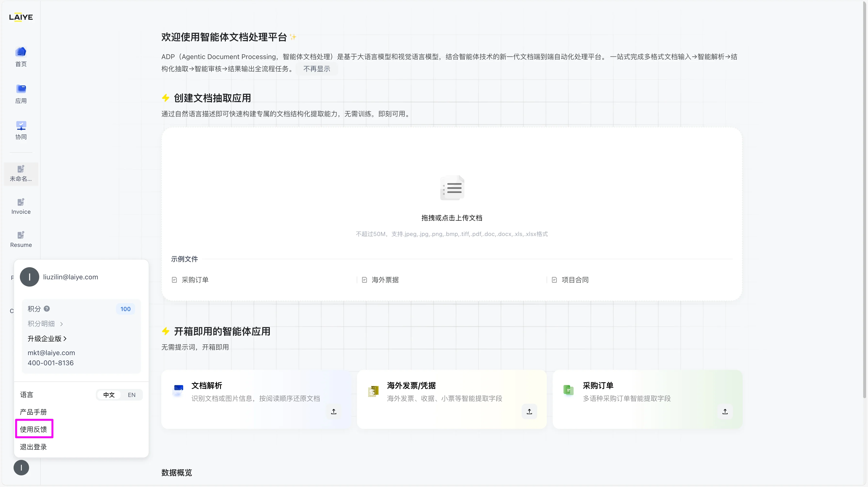The width and height of the screenshot is (868, 487).
Task: Open 应用 apps in sidebar
Action: (21, 94)
